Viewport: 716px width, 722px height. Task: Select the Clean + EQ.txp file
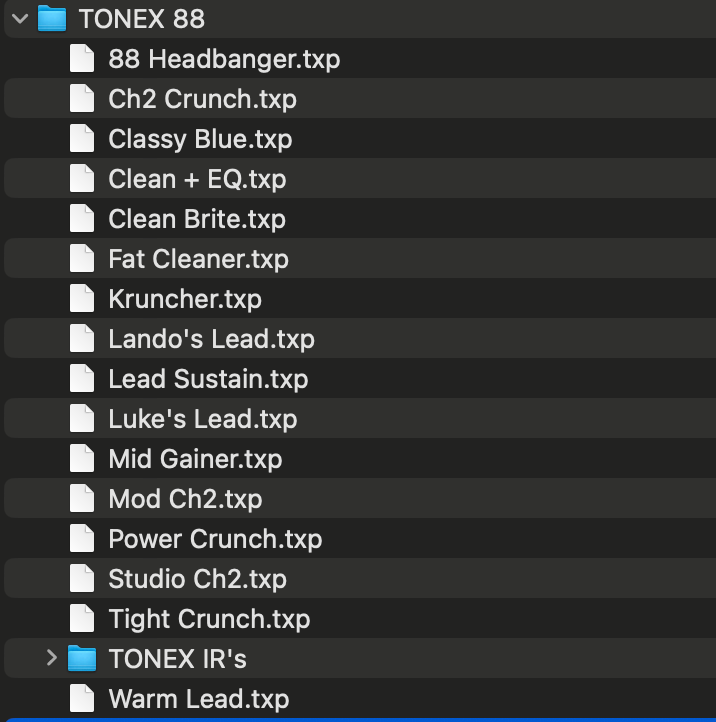pyautogui.click(x=197, y=179)
